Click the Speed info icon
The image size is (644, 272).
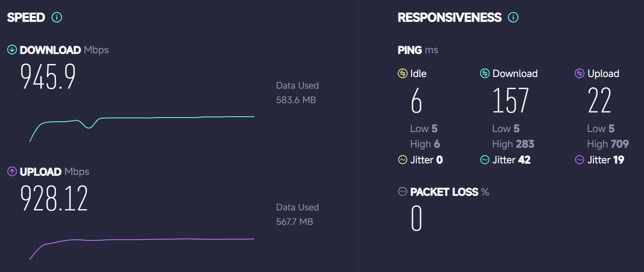(57, 18)
